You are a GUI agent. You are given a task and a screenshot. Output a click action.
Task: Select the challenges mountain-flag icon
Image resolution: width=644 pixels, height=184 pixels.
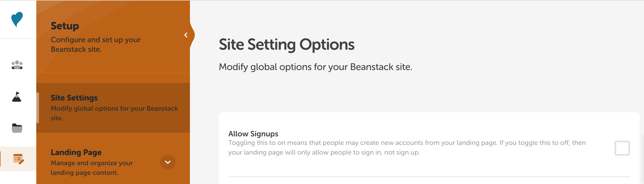tap(17, 97)
